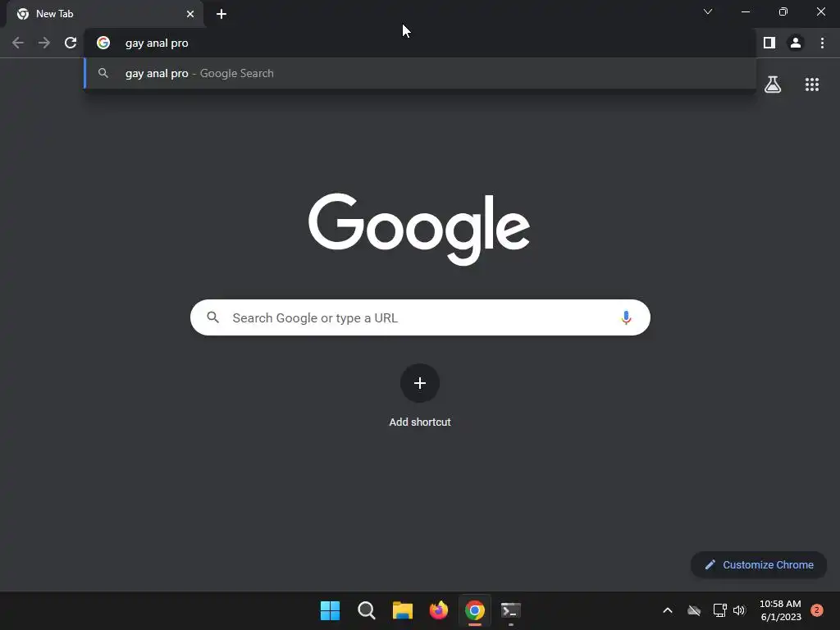Viewport: 840px width, 630px height.
Task: Select the New Tab browser tab
Action: [105, 14]
